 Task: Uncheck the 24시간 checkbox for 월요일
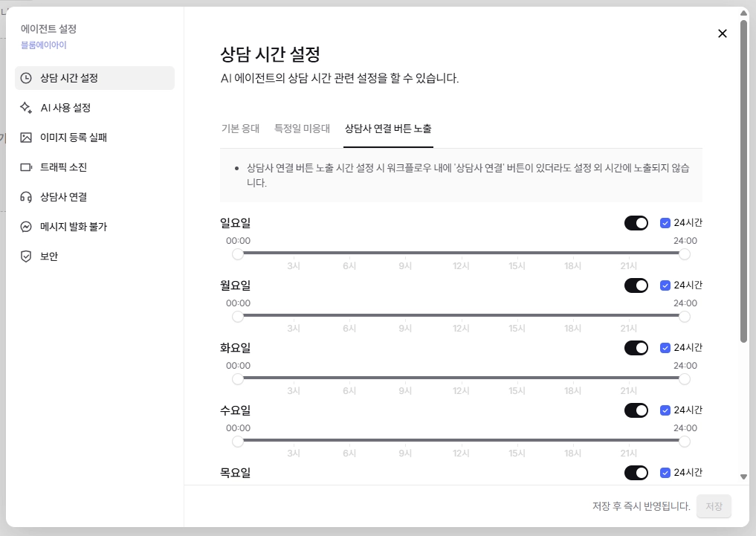665,285
